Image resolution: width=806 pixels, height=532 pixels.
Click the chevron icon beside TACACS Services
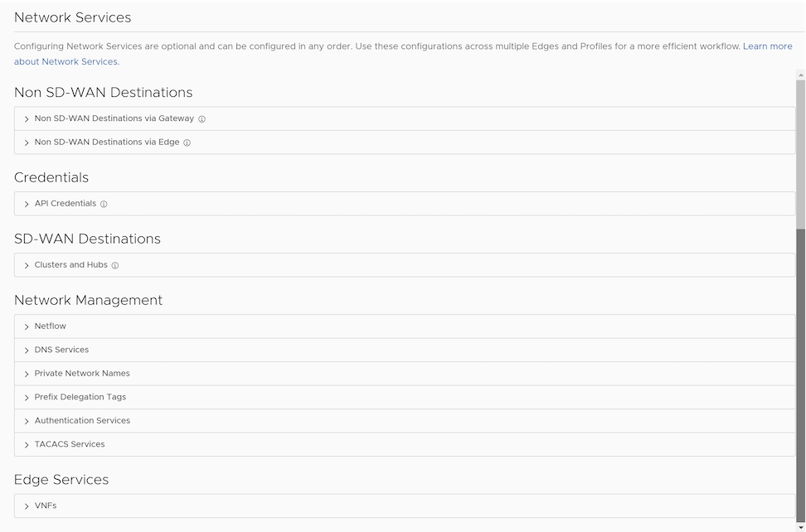pyautogui.click(x=26, y=444)
